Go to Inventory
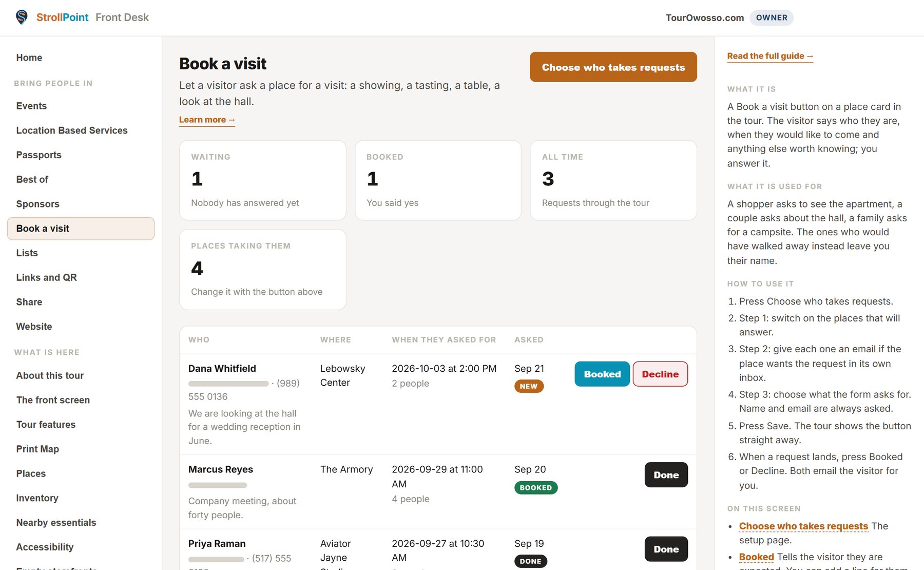 pyautogui.click(x=37, y=498)
